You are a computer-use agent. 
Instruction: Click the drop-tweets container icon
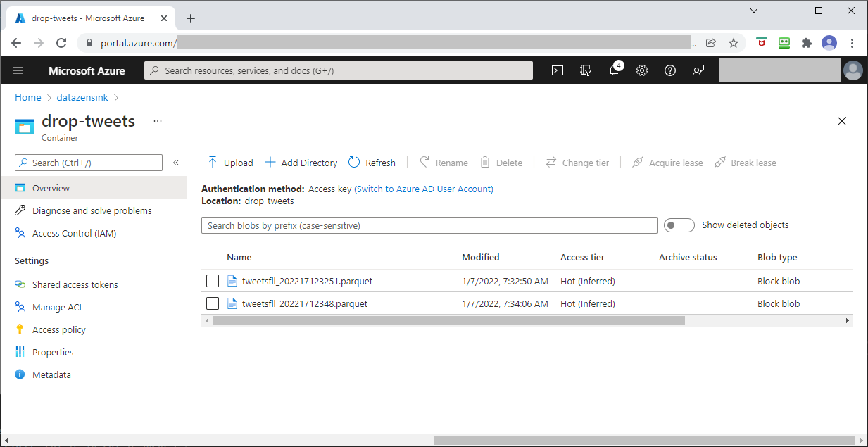click(x=25, y=126)
